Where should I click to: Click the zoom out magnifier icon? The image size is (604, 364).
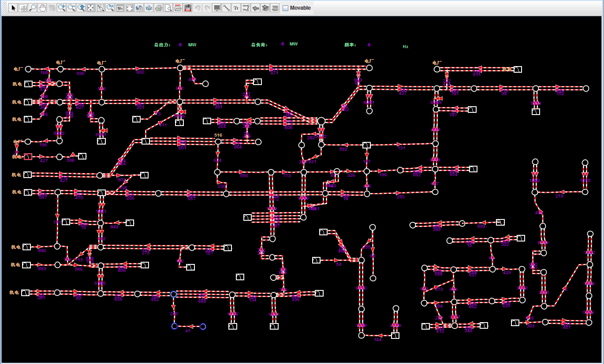(x=71, y=8)
